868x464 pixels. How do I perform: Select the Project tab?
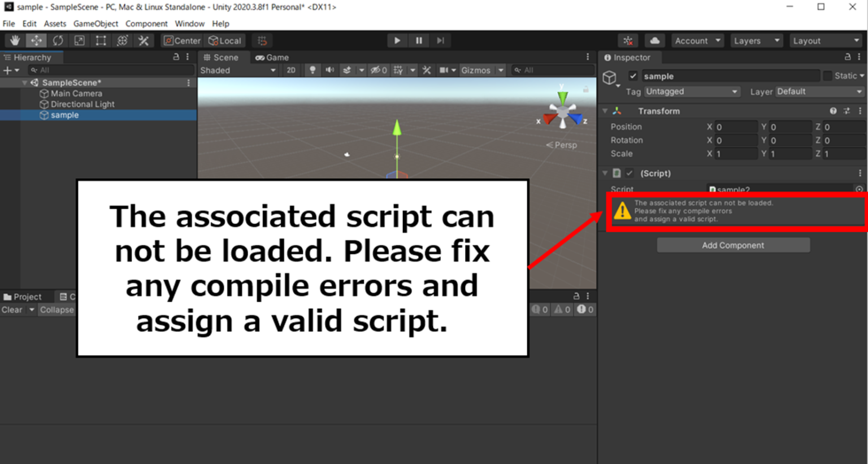point(23,297)
